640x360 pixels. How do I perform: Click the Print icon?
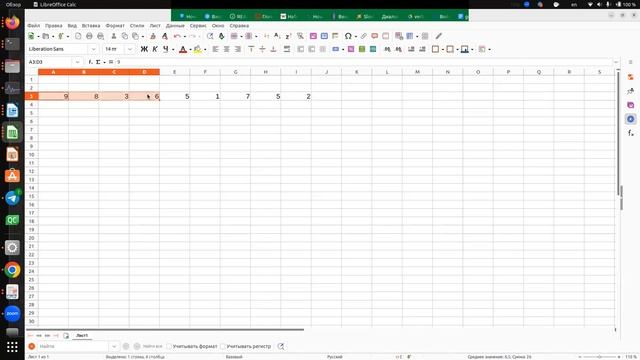point(89,36)
